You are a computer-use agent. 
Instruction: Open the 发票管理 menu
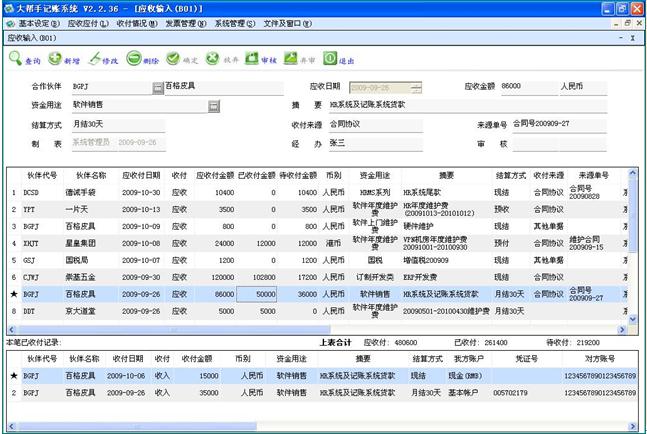(186, 24)
